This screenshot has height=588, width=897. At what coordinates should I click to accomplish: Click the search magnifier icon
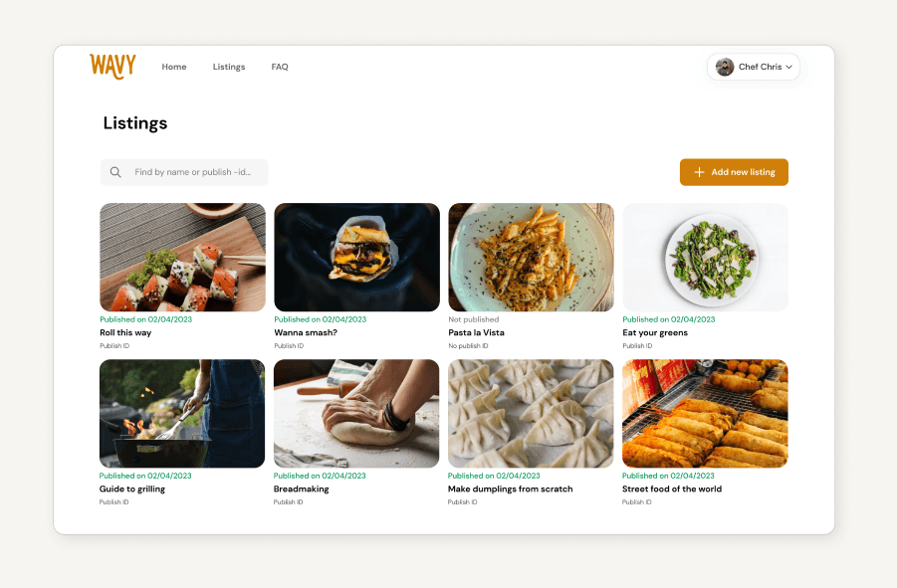pos(115,172)
